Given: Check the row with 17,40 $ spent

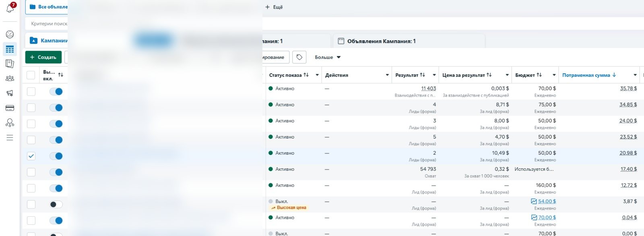Looking at the screenshot, I should point(31,172).
